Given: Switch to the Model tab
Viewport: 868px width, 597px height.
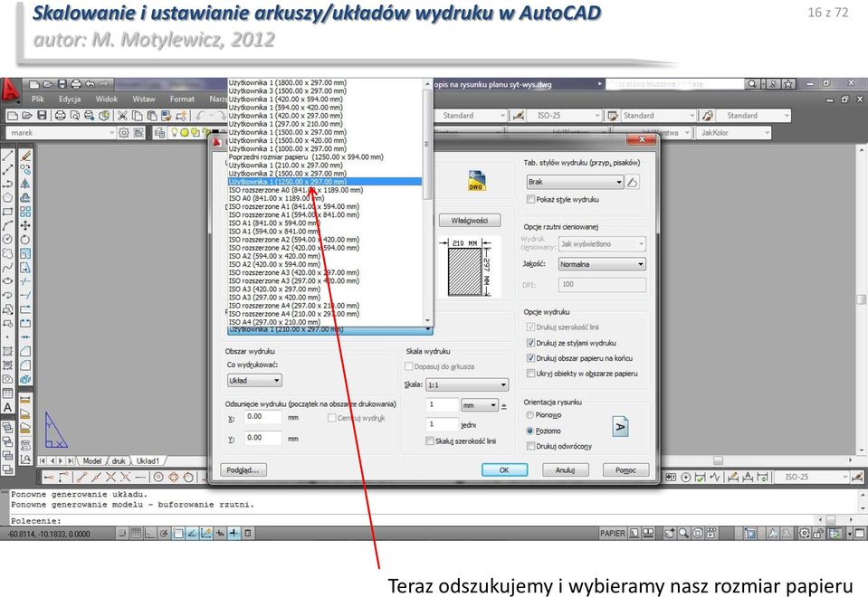Looking at the screenshot, I should (x=92, y=461).
